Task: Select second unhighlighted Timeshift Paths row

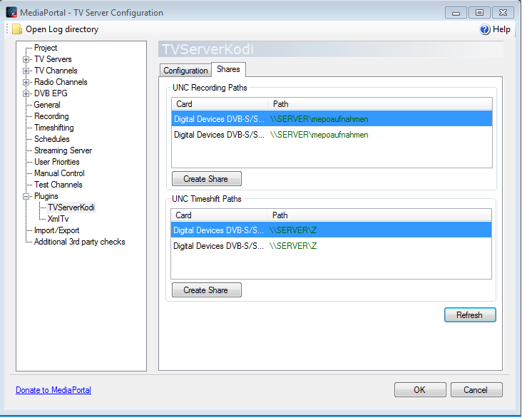Action: pyautogui.click(x=332, y=246)
